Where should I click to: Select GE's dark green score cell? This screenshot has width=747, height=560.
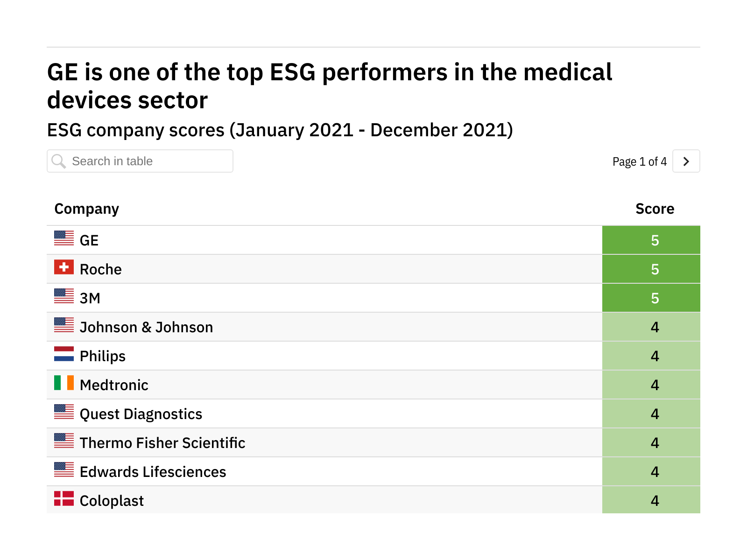pos(651,240)
